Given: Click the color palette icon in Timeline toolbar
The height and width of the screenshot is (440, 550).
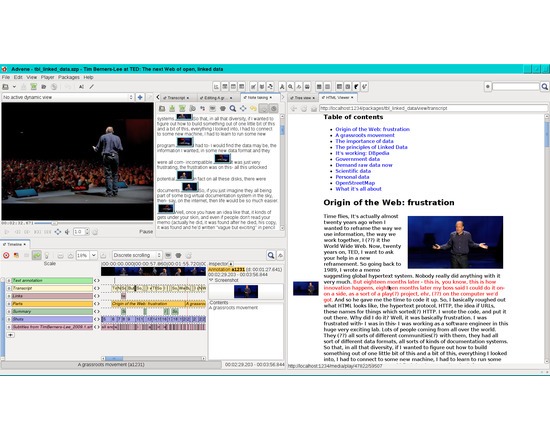Looking at the screenshot, I should click(16, 255).
